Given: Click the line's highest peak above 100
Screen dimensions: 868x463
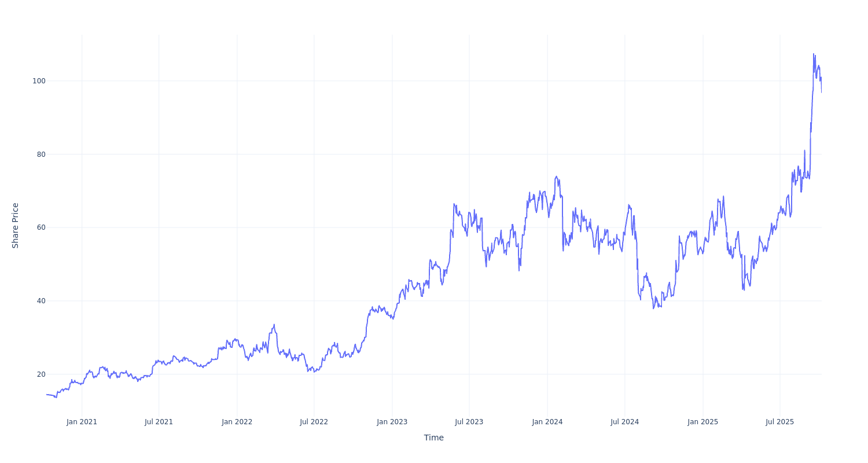Looking at the screenshot, I should click(813, 54).
